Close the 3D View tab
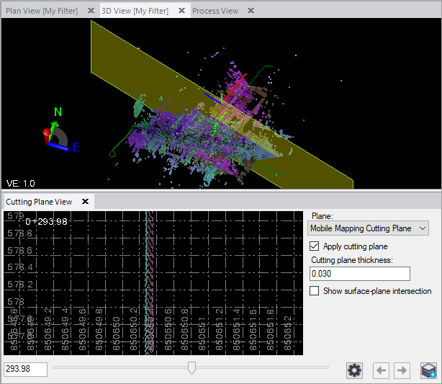The height and width of the screenshot is (384, 442). pos(182,11)
